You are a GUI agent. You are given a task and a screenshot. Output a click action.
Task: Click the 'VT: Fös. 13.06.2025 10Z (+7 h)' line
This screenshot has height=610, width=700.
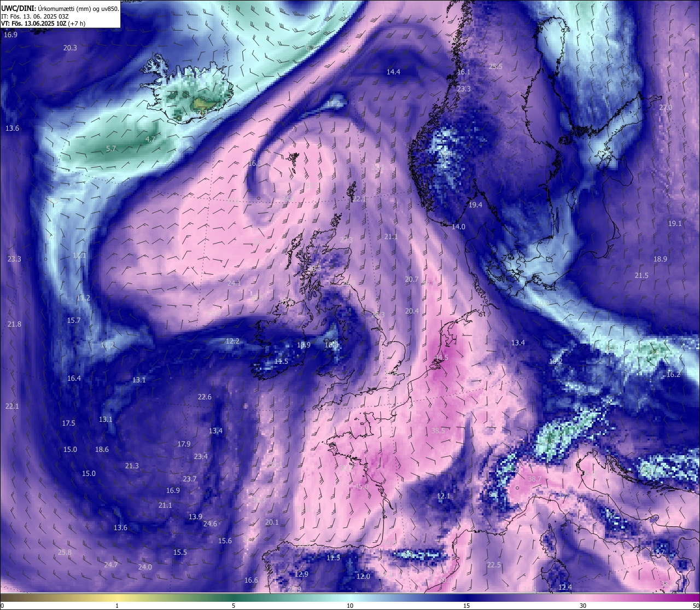(43, 24)
